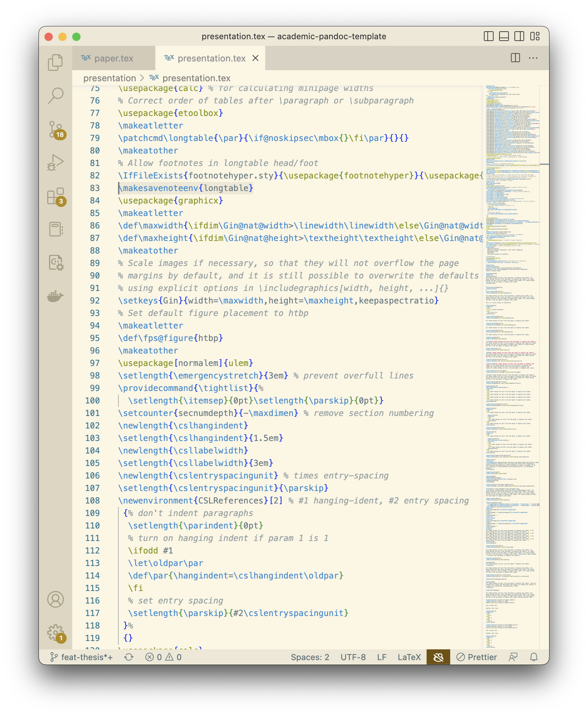Open errors and warnings problems panel
The height and width of the screenshot is (716, 588).
click(163, 657)
